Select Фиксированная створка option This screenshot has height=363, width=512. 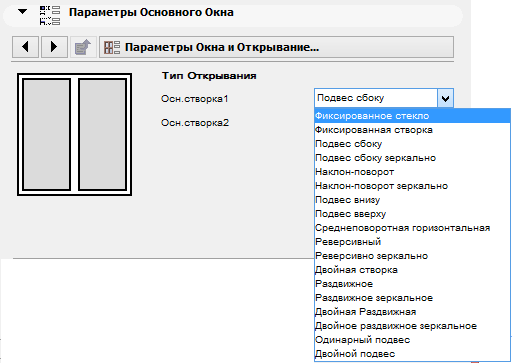pyautogui.click(x=412, y=130)
